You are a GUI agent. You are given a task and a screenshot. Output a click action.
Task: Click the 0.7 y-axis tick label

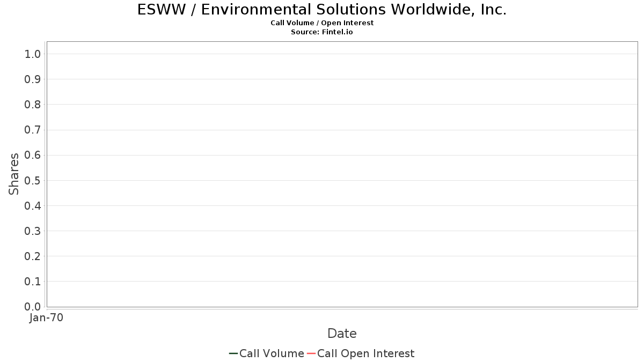pos(32,130)
